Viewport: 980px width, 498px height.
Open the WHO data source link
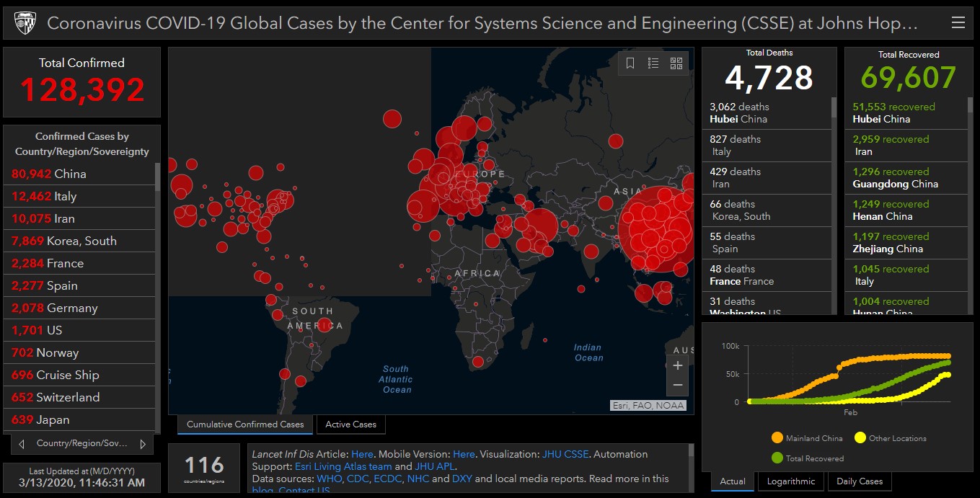329,479
